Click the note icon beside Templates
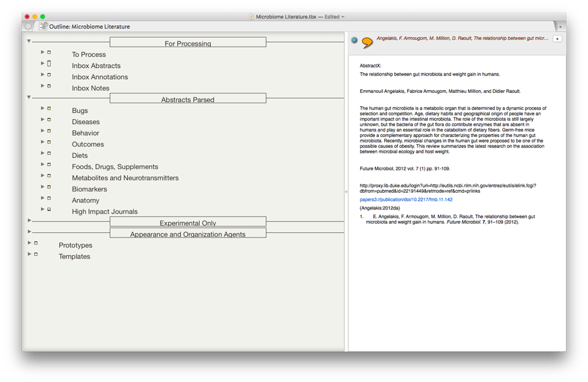 click(x=36, y=254)
